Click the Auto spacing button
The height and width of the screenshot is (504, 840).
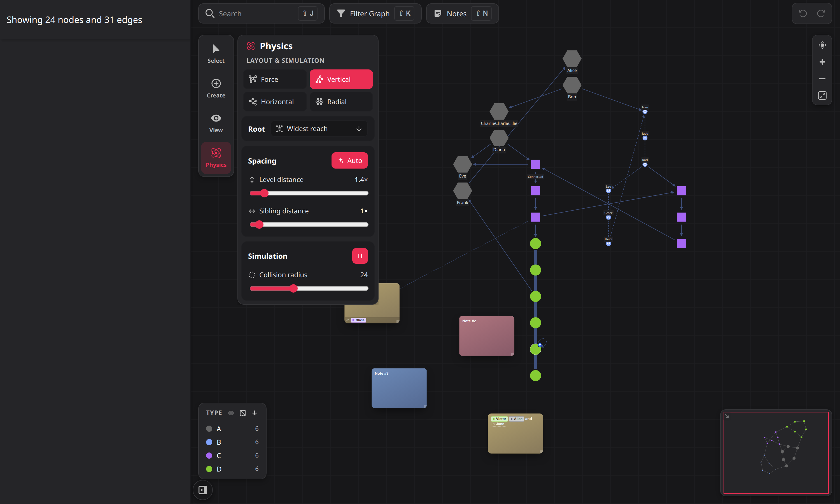point(349,160)
